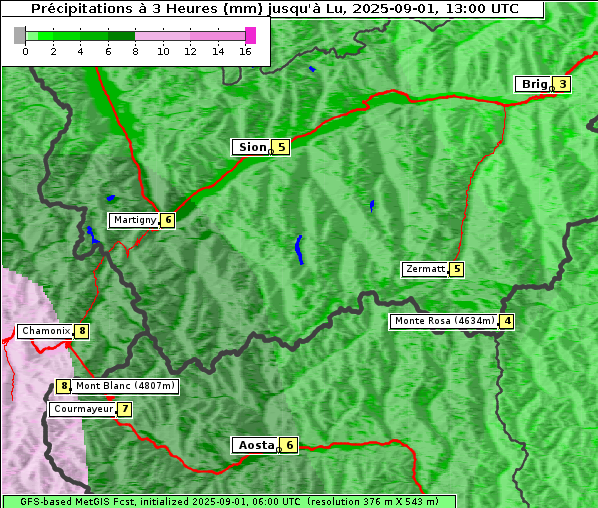
Task: Click Chamonix's yellow value box 8
Action: click(82, 331)
